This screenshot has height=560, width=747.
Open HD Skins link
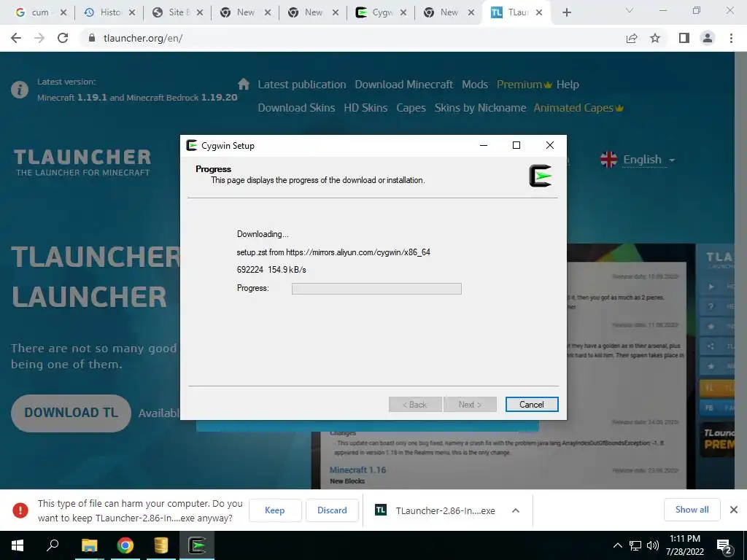click(x=365, y=108)
